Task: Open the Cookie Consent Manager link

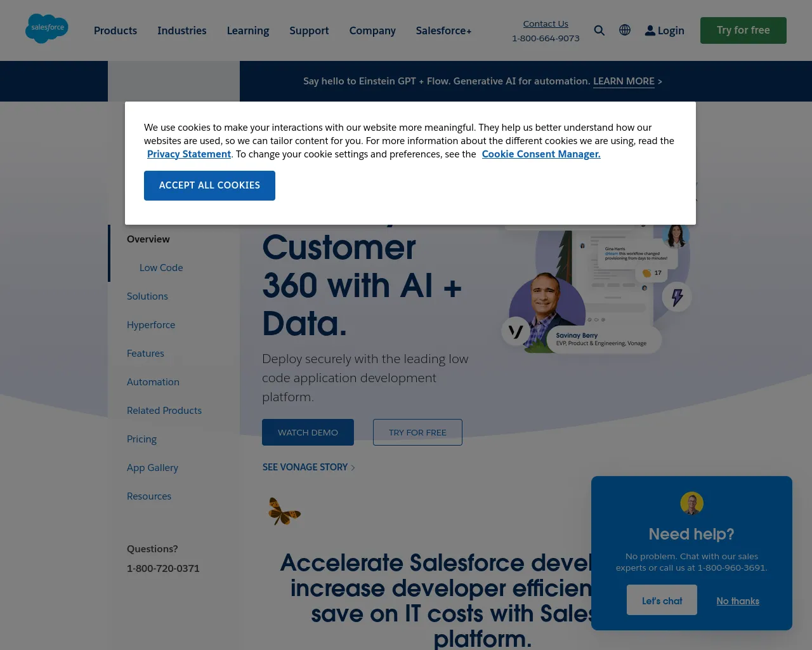Action: tap(541, 154)
